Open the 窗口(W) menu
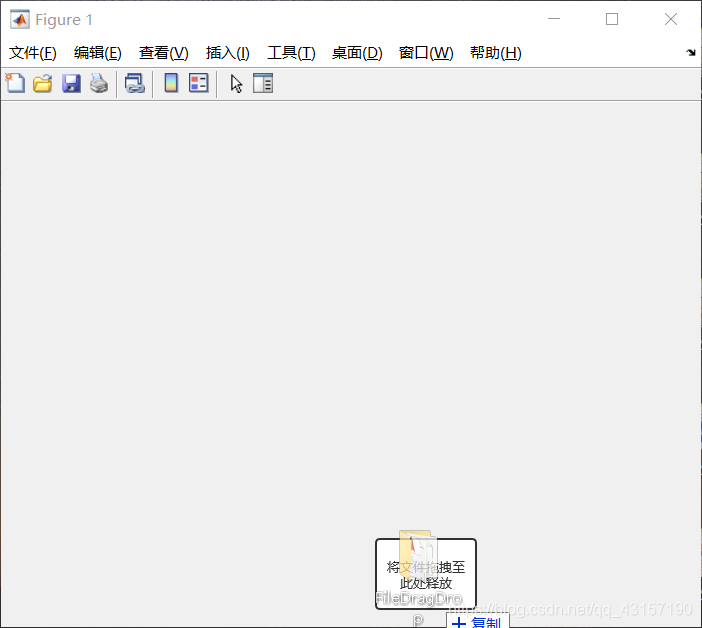Screen dimensions: 702x628 click(426, 53)
